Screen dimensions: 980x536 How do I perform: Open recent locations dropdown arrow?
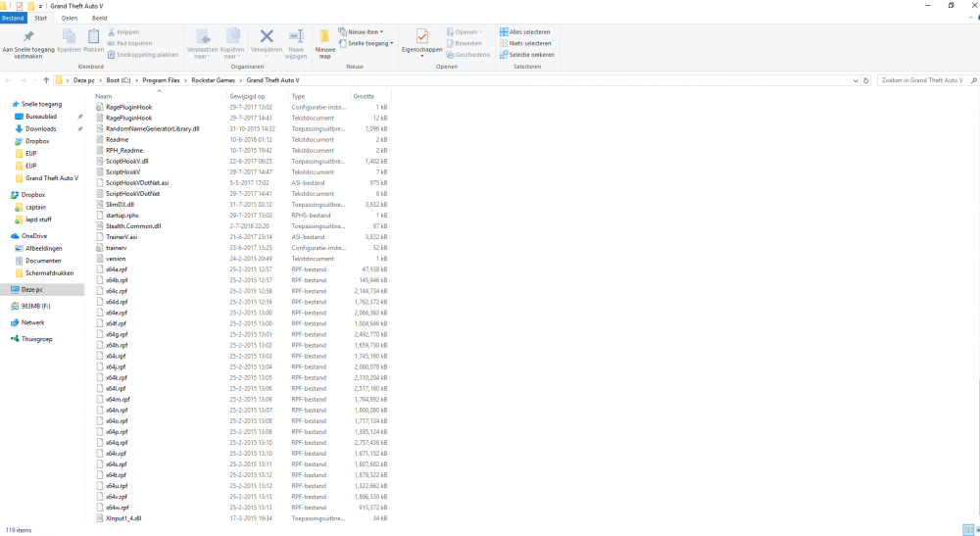(x=35, y=80)
